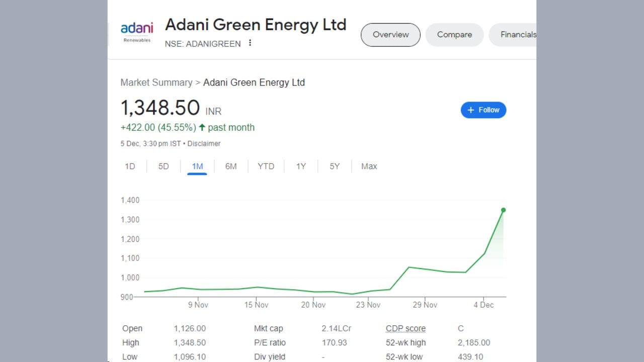Show year-to-date YTD chart
Viewport: 644px width, 362px height.
click(266, 166)
